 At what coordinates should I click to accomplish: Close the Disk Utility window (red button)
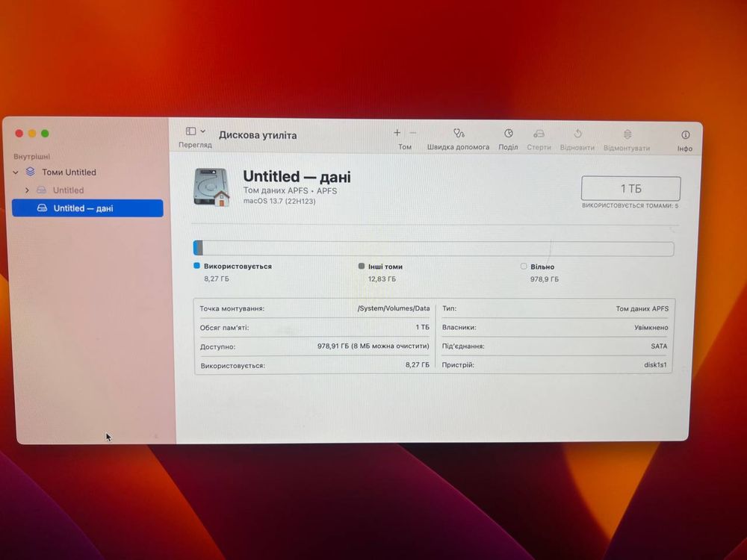[x=19, y=134]
